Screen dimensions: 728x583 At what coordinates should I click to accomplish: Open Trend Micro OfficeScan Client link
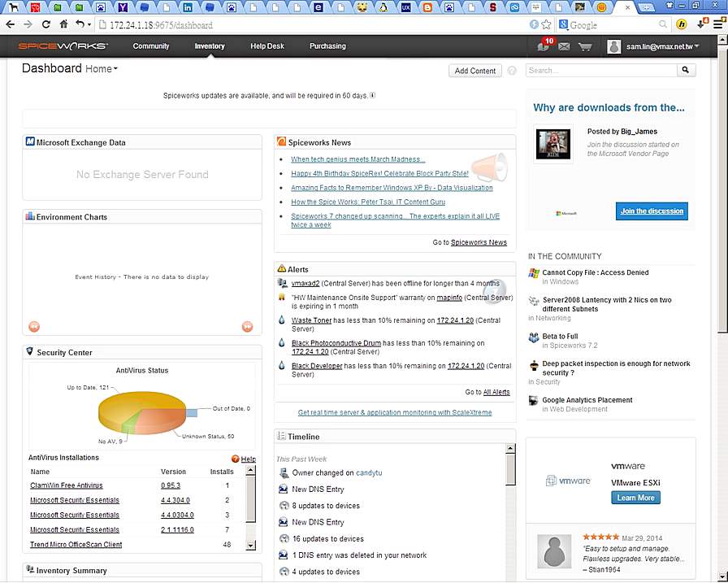[x=76, y=545]
